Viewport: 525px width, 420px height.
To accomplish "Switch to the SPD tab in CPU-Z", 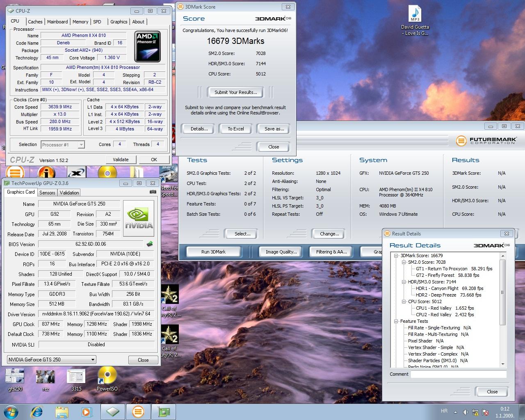I will point(97,22).
